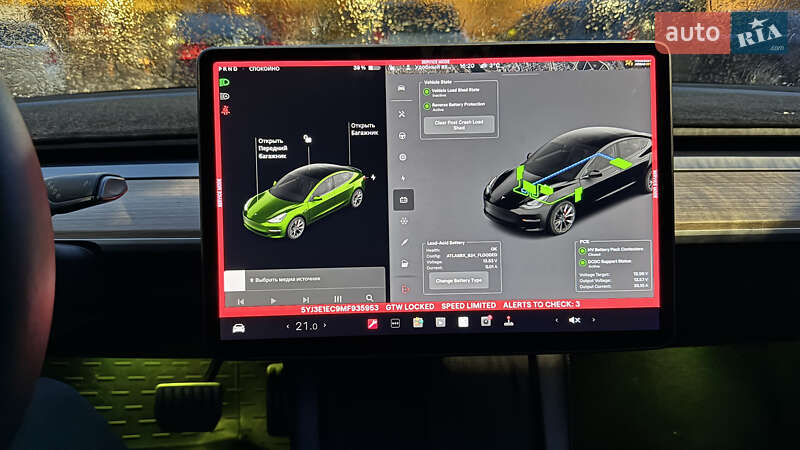The height and width of the screenshot is (450, 800).
Task: Tap the battery percentage indicator
Action: [x=367, y=67]
